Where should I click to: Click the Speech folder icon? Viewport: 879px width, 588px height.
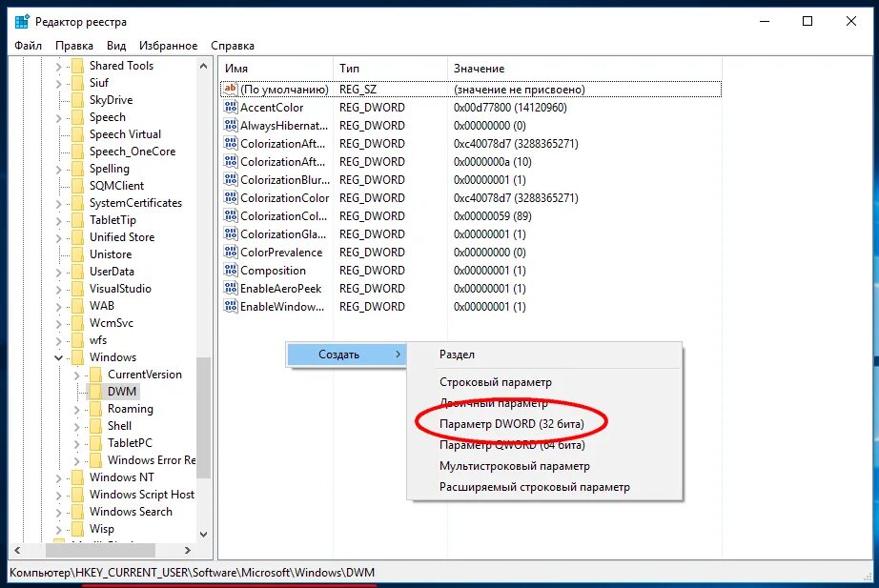point(78,117)
